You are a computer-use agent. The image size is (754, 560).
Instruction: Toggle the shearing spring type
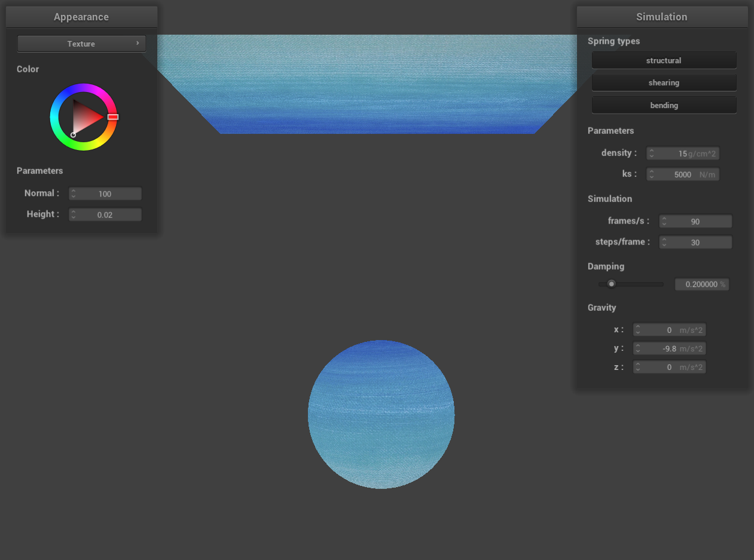[664, 82]
